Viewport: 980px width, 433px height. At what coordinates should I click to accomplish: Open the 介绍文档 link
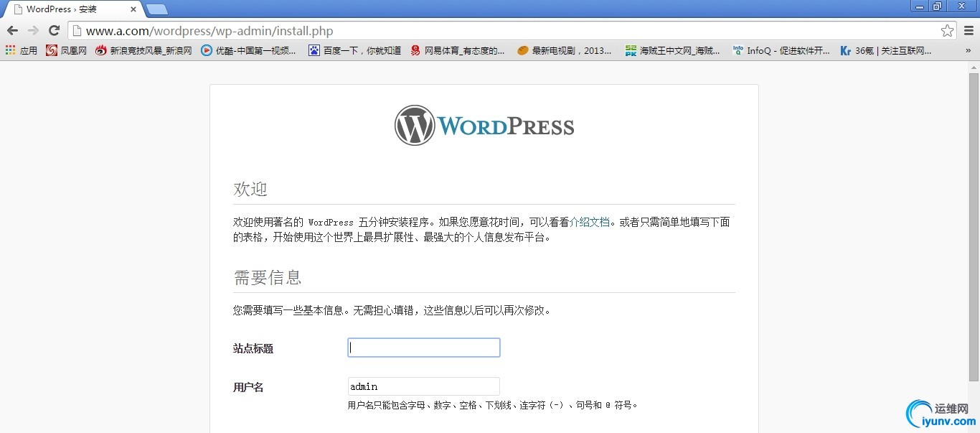589,222
